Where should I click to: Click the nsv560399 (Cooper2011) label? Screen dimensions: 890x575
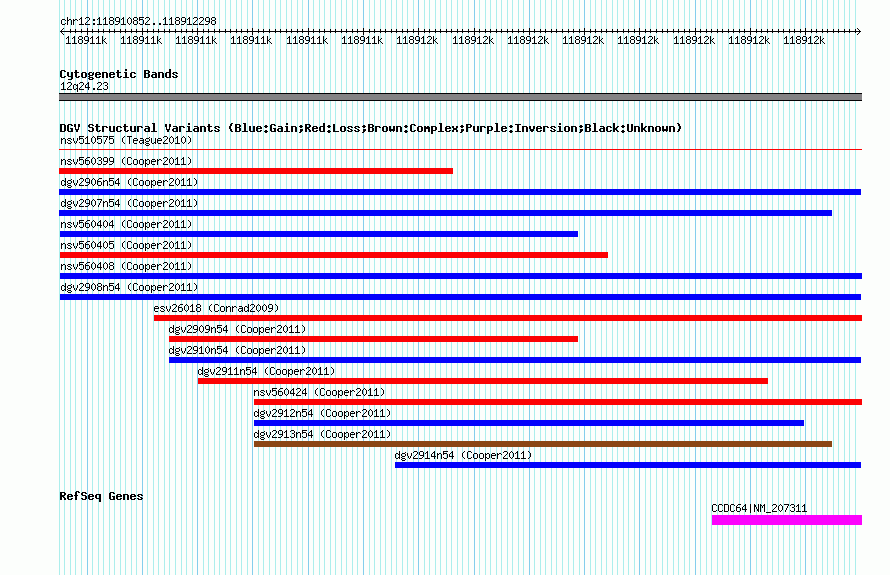coord(126,161)
